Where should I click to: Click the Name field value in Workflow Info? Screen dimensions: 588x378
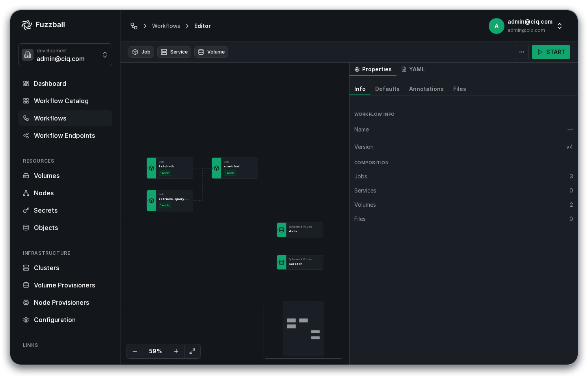(570, 130)
